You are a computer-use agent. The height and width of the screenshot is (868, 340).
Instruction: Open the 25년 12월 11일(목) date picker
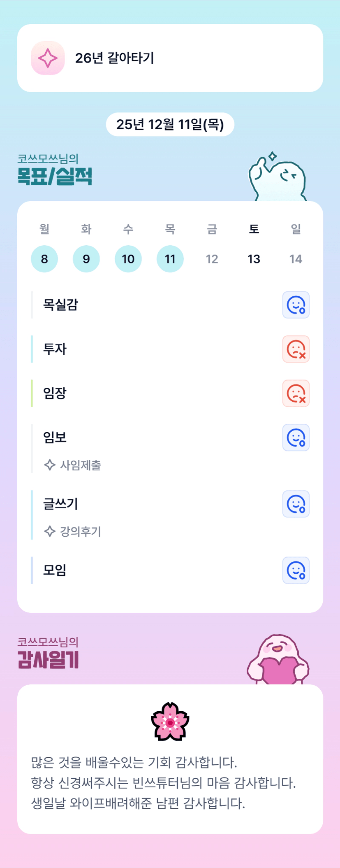[x=170, y=124]
